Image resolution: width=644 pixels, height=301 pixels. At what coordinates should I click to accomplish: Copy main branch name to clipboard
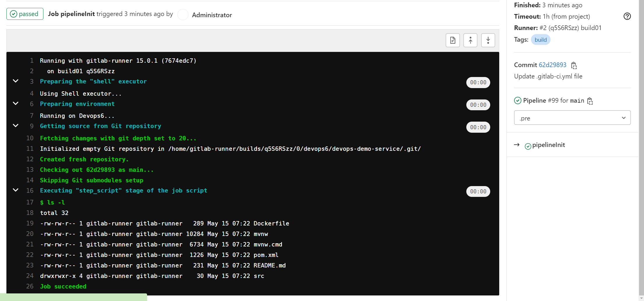click(590, 101)
